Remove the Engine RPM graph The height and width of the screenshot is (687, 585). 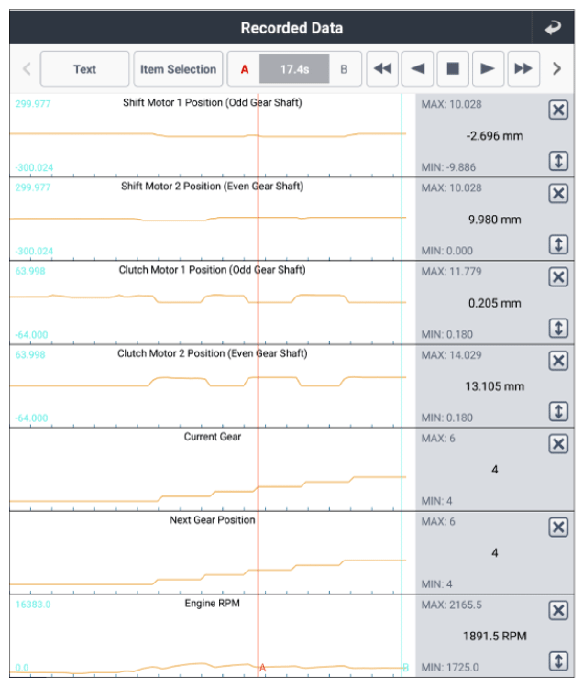[x=558, y=610]
